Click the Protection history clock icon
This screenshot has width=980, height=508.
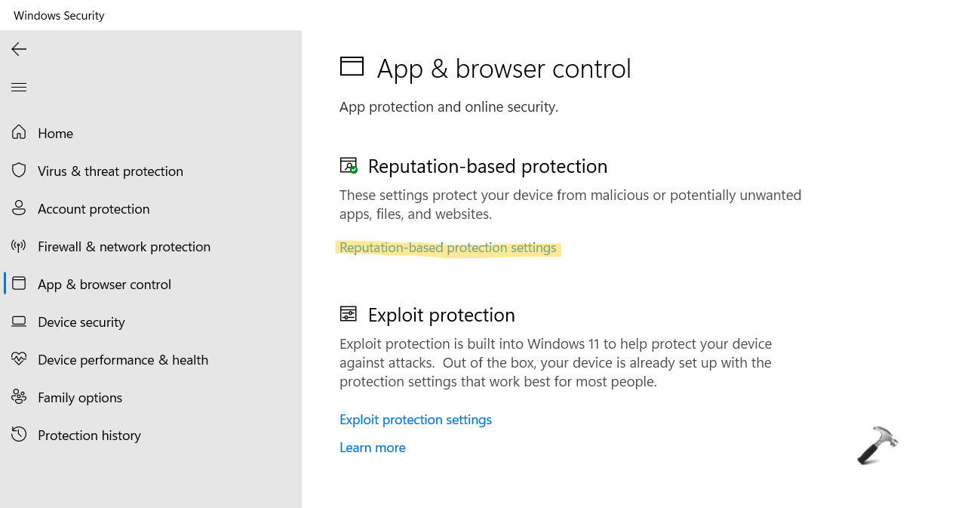20,435
